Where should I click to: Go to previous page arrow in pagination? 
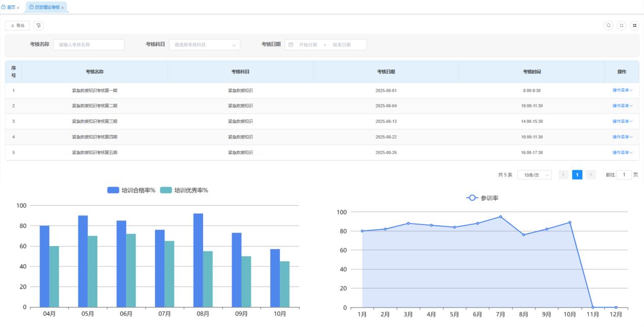pyautogui.click(x=563, y=175)
